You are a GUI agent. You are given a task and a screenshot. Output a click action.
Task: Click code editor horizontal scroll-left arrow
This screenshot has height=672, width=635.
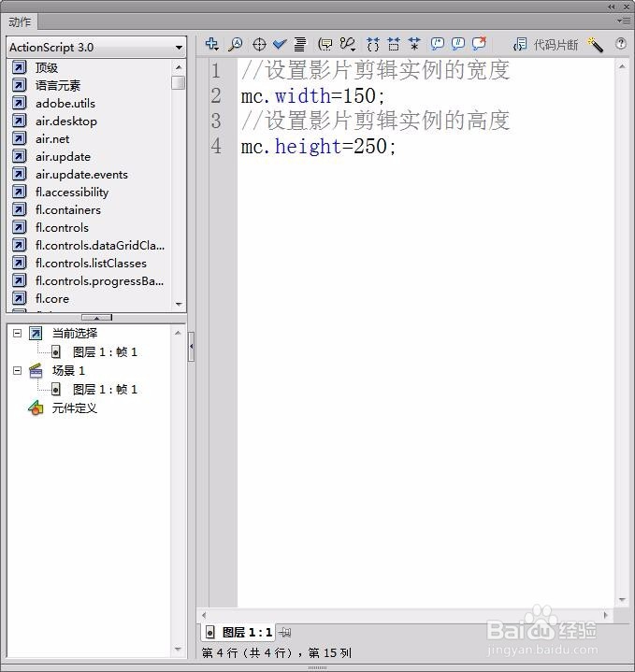[204, 615]
